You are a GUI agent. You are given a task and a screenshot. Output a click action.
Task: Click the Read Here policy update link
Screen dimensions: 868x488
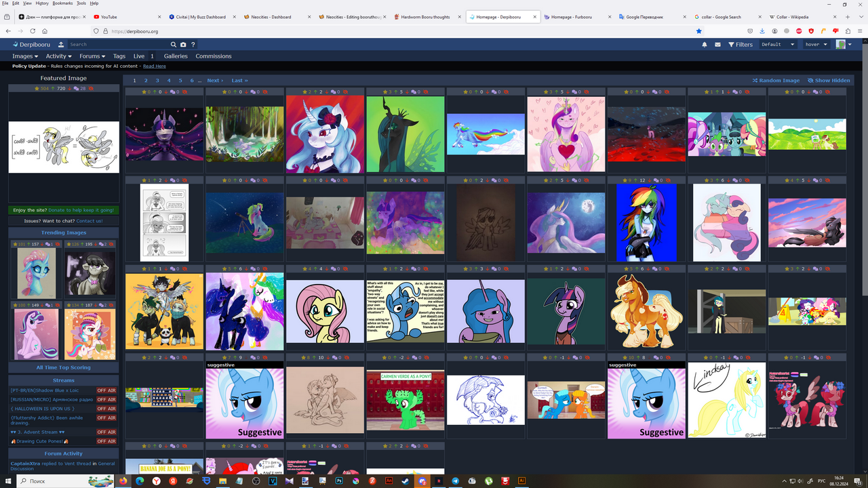point(155,66)
